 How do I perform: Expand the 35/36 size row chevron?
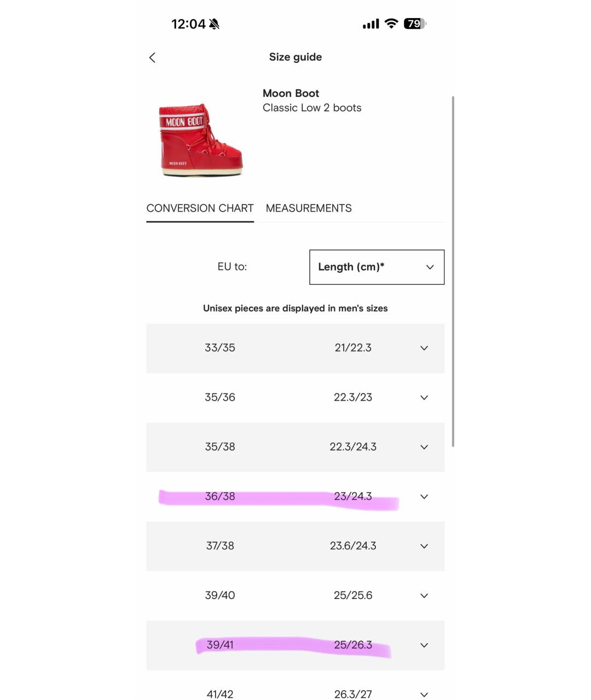(x=424, y=398)
